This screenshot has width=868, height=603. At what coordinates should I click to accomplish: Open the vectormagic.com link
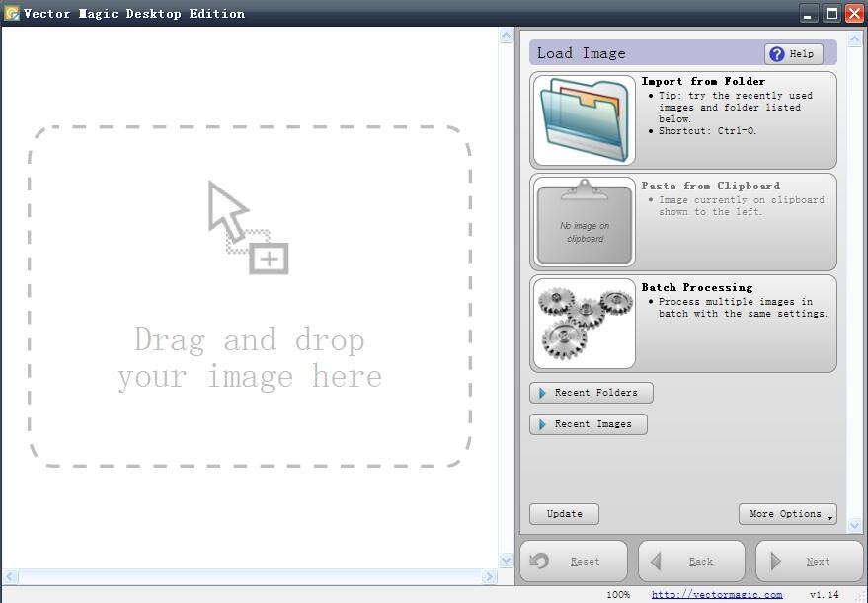tap(717, 595)
